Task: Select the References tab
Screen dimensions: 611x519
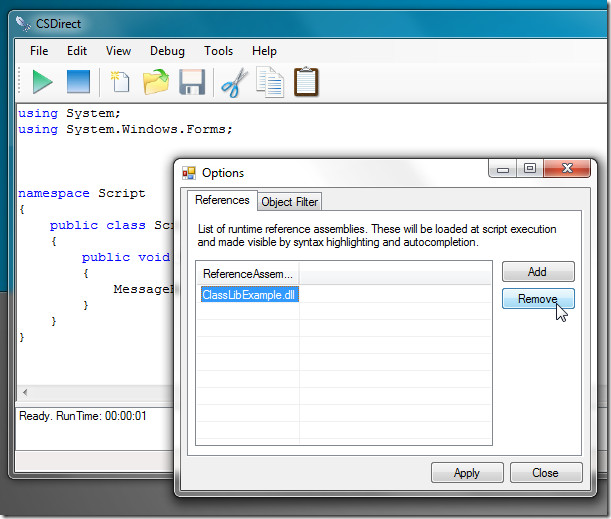Action: click(x=222, y=200)
